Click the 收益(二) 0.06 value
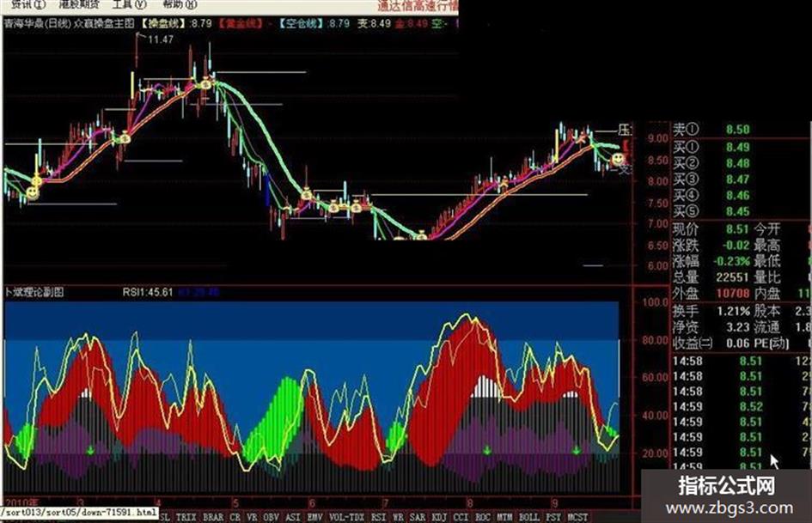Viewport: 812px width, 523px height. click(738, 344)
